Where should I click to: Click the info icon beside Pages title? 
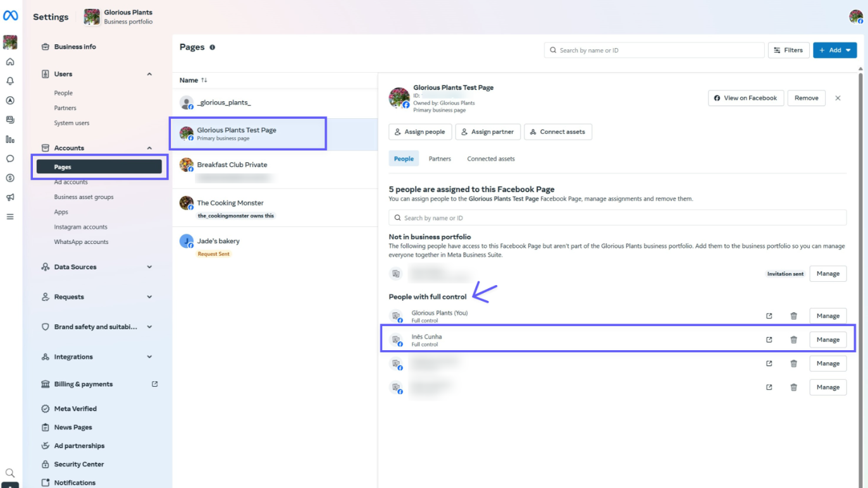[212, 47]
